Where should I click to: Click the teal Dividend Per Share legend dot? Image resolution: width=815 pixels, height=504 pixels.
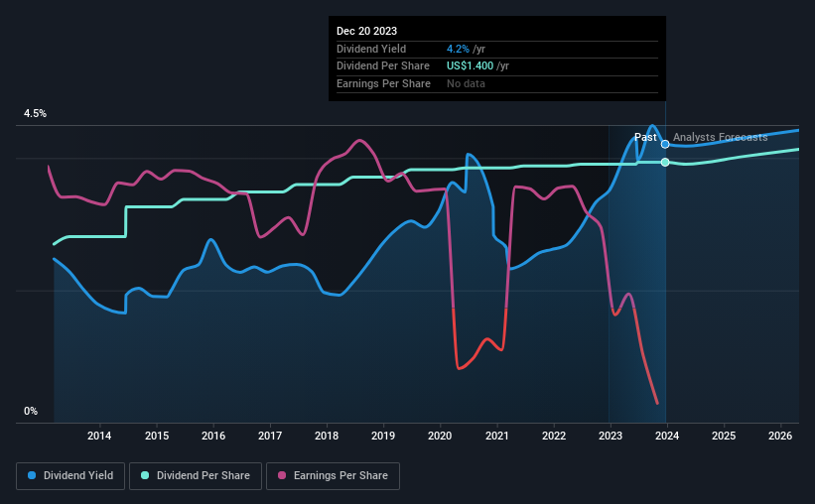[x=145, y=475]
